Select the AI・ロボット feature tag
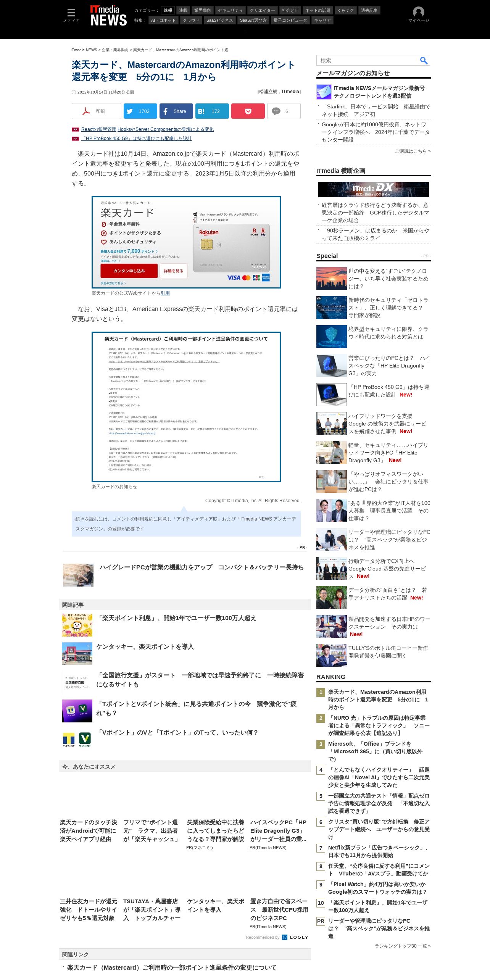This screenshot has height=980, width=490. (163, 20)
